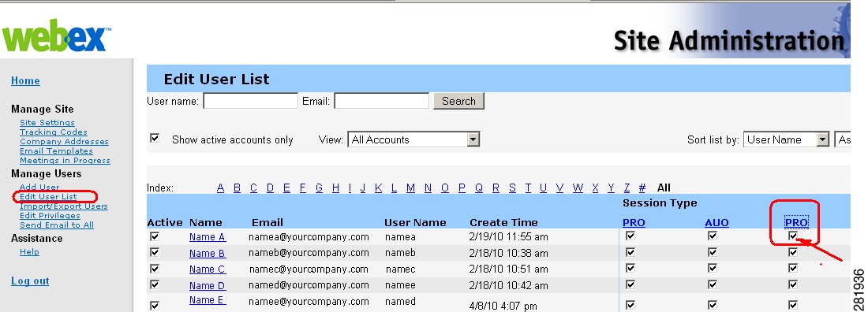Open Company Addresses page
Viewport: 868px width, 312px height.
pyautogui.click(x=64, y=142)
